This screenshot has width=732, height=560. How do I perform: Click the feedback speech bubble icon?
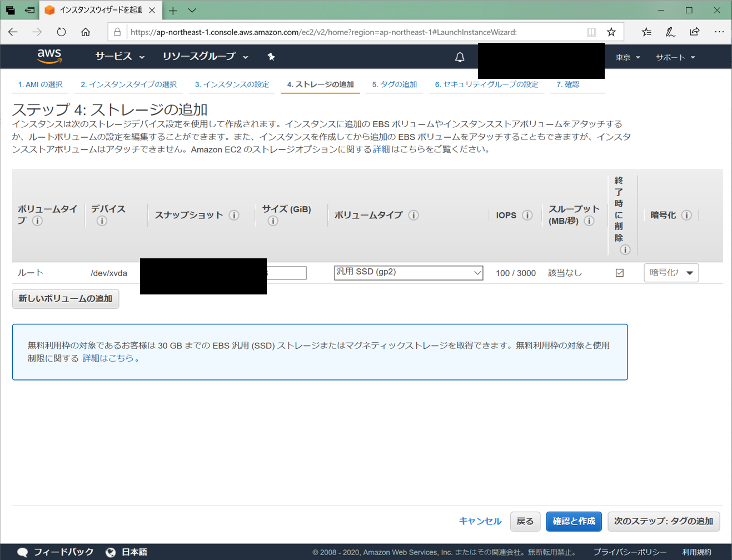point(22,552)
